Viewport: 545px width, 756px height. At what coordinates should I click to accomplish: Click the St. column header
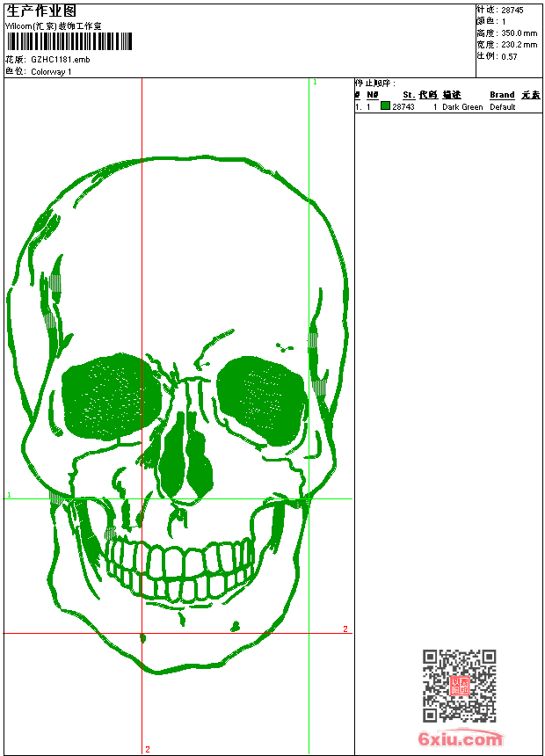click(x=409, y=95)
